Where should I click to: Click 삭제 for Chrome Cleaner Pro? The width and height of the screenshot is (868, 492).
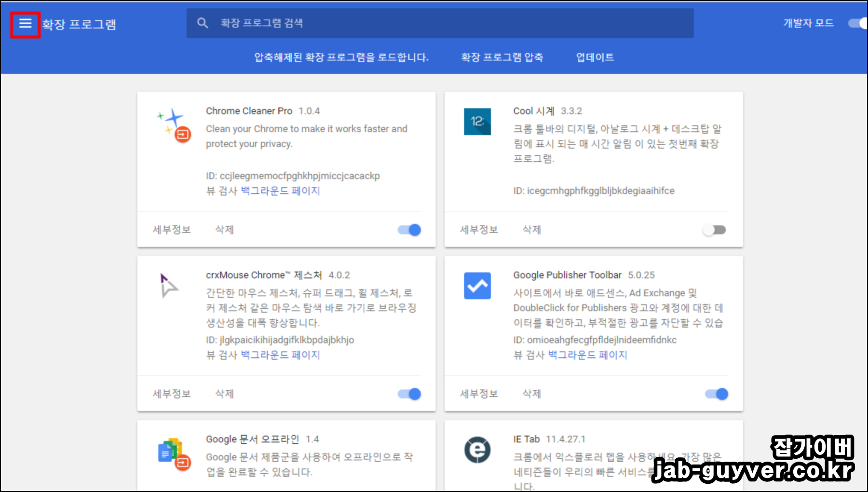point(224,230)
